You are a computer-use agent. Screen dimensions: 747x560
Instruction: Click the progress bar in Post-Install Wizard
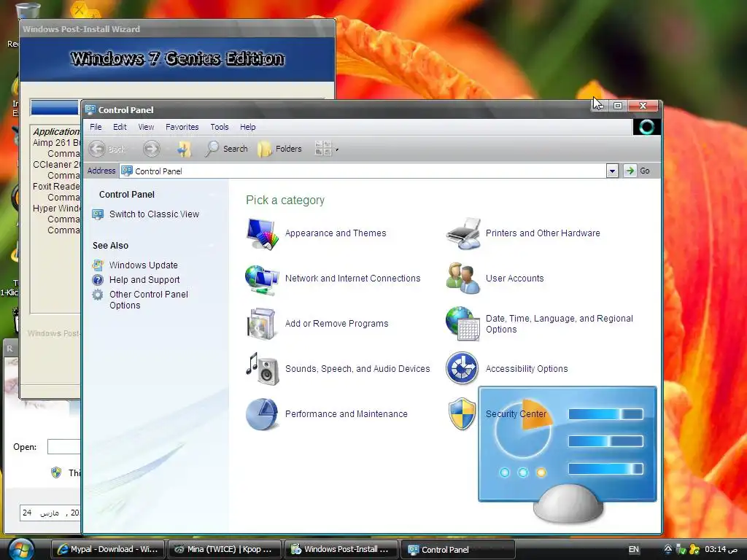click(55, 108)
